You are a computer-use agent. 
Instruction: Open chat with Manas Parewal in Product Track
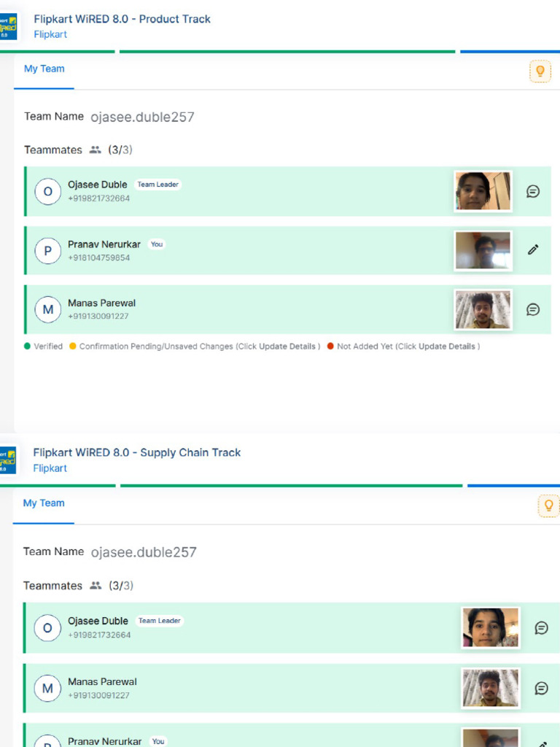tap(533, 309)
